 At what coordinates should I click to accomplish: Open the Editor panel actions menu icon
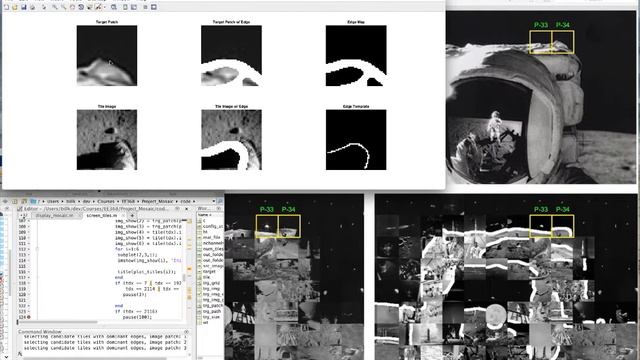(177, 209)
